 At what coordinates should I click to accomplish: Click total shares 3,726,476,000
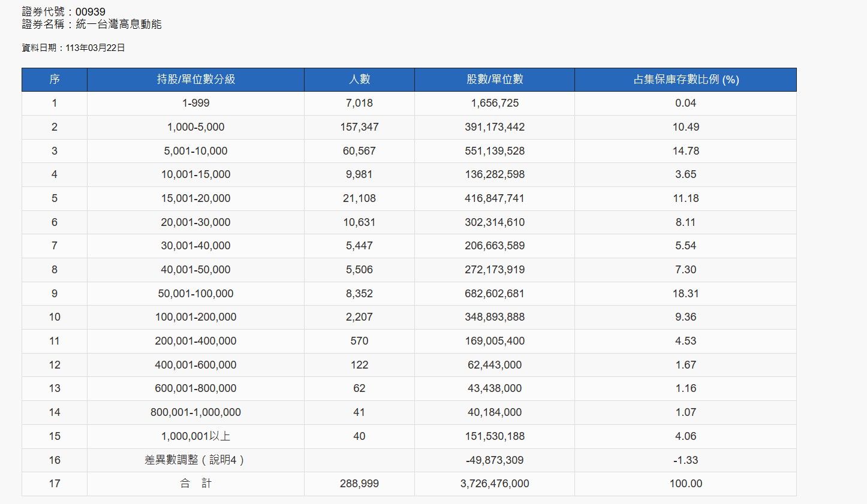pyautogui.click(x=495, y=484)
